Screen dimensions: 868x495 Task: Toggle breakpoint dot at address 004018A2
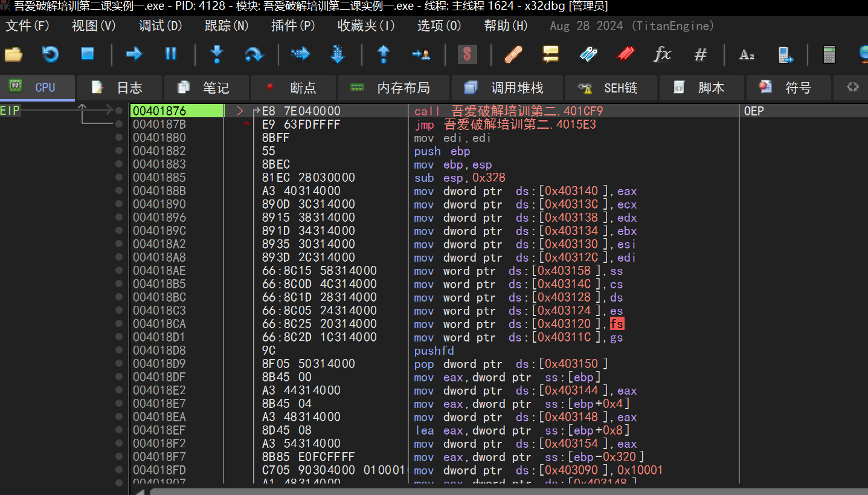pyautogui.click(x=119, y=244)
